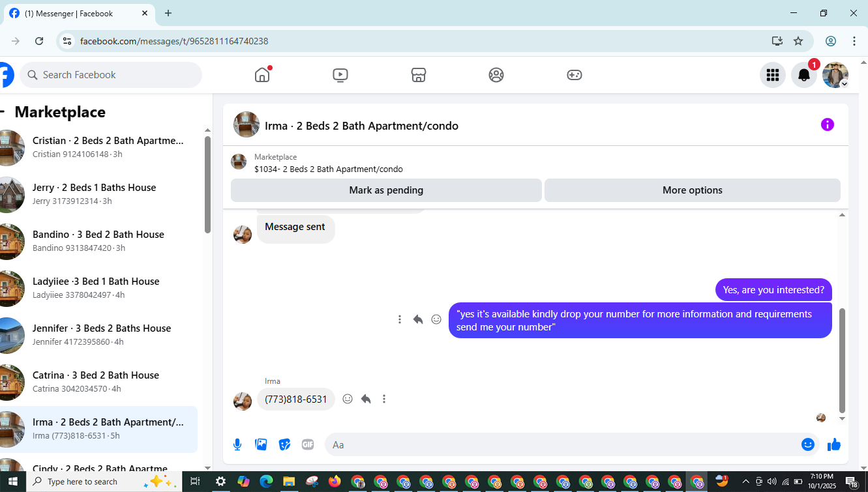Open the Facebook Video tab icon
Screen dimensions: 868x492
coord(340,75)
